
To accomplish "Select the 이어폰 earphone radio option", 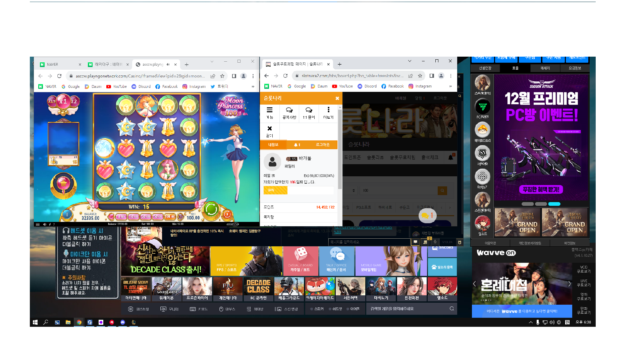I will tap(353, 309).
